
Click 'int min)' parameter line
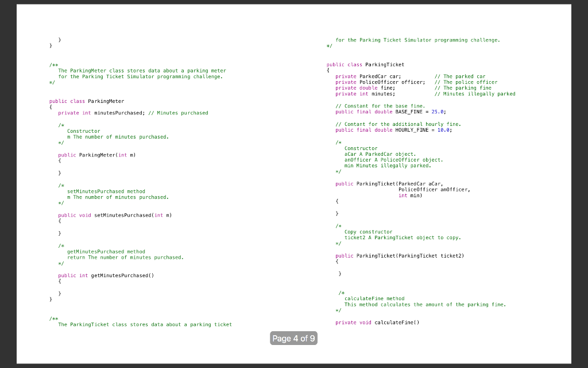[410, 195]
